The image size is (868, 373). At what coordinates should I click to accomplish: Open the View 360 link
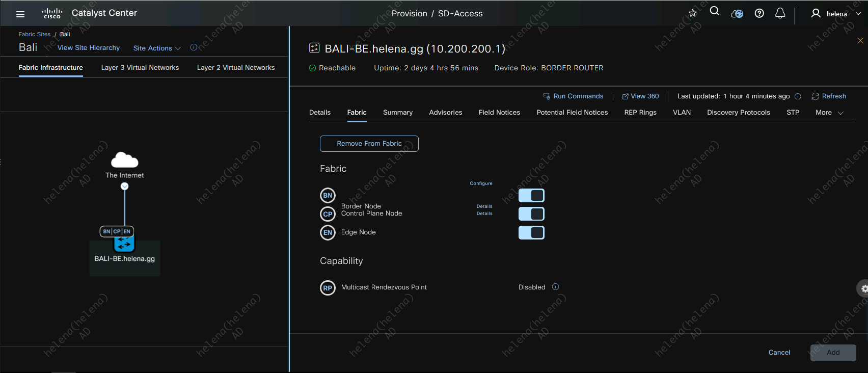click(640, 96)
